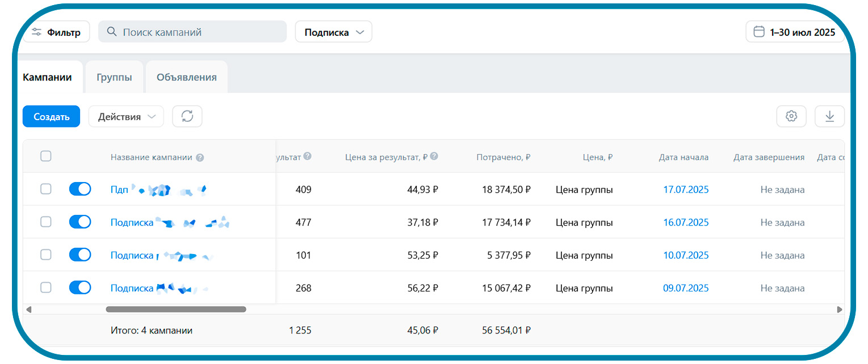This screenshot has width=868, height=364.
Task: Click the filter sliders icon
Action: 37,32
